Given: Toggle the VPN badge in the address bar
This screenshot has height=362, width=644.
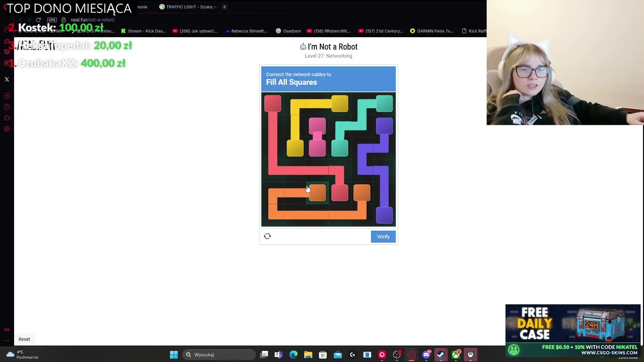Looking at the screenshot, I should [x=52, y=20].
